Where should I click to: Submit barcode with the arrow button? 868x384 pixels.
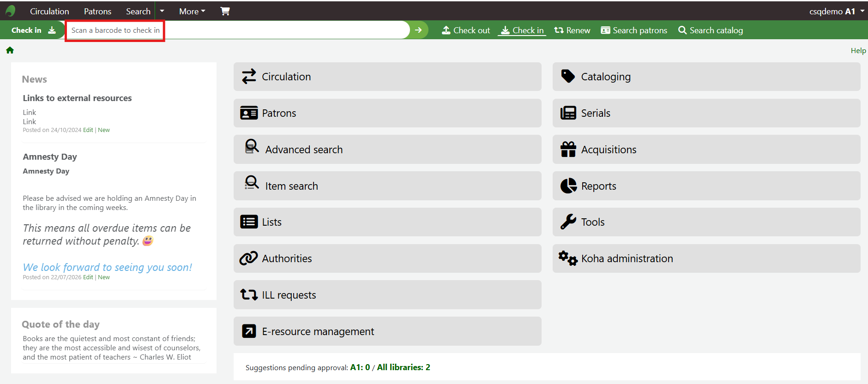pyautogui.click(x=418, y=30)
